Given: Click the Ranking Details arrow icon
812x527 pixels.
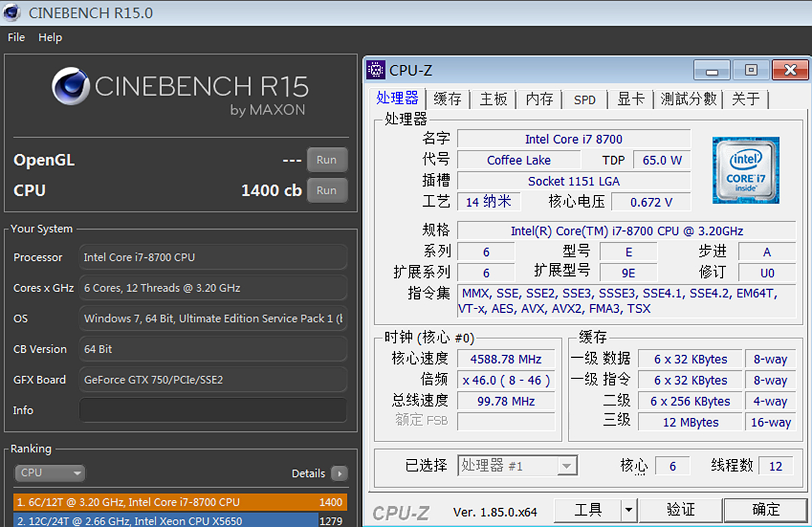Looking at the screenshot, I should pyautogui.click(x=339, y=473).
